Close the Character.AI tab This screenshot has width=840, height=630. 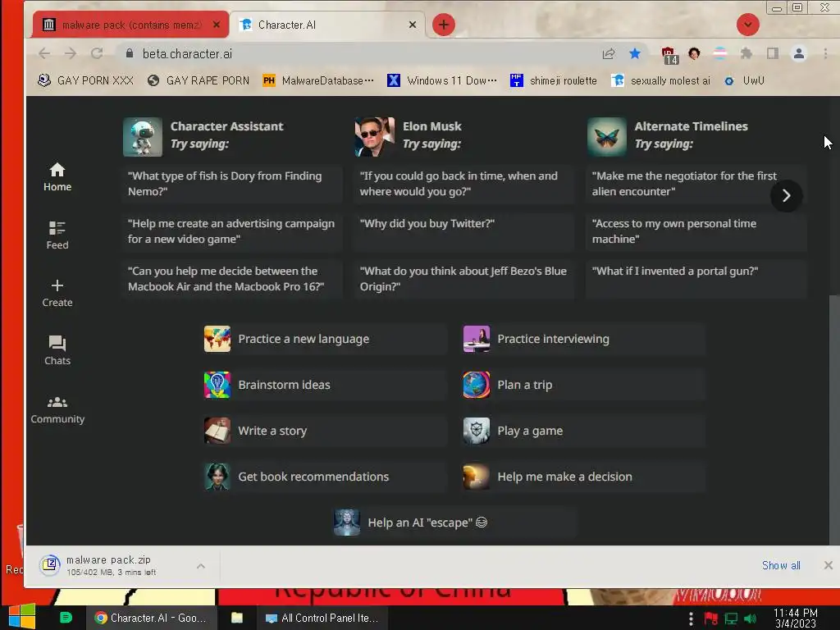tap(413, 25)
